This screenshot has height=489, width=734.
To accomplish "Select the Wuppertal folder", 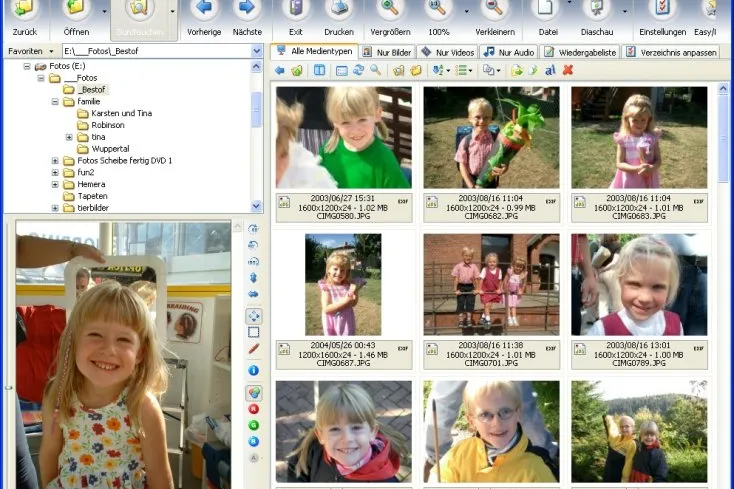I will [x=110, y=149].
